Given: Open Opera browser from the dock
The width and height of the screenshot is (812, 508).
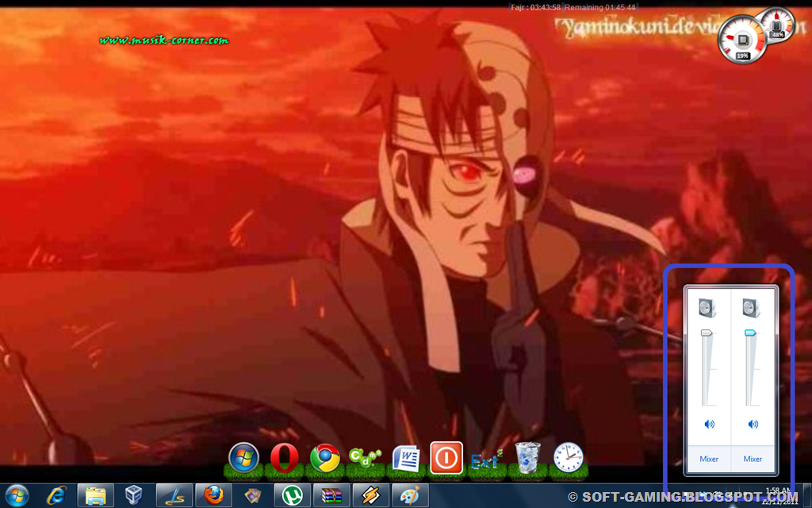Looking at the screenshot, I should [285, 458].
